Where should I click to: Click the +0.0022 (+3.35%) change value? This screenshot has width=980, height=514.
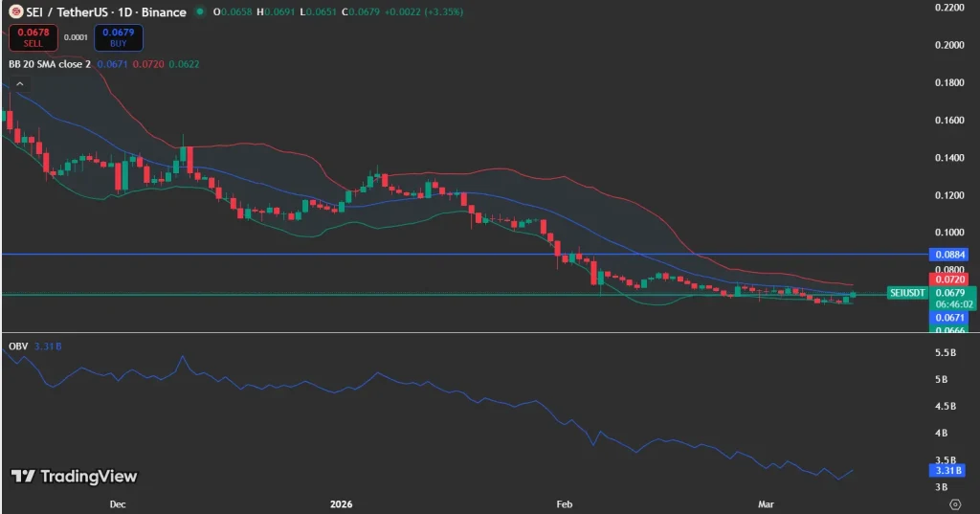(x=423, y=11)
